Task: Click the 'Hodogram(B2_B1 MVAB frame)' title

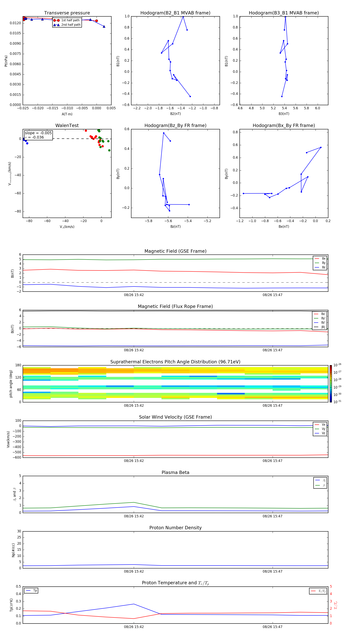Action: [175, 13]
